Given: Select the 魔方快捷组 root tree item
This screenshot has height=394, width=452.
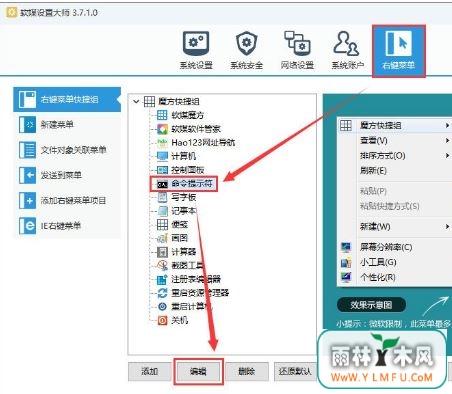Looking at the screenshot, I should point(179,101).
